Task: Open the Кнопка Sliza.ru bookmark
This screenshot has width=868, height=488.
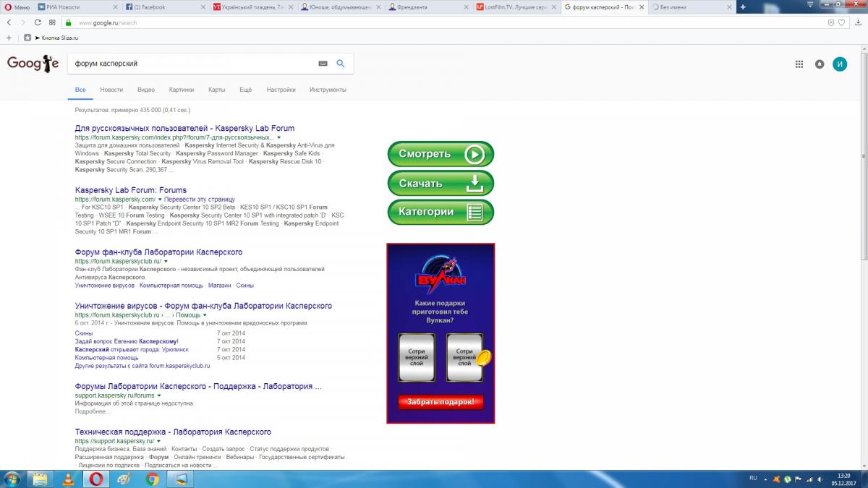Action: click(55, 37)
